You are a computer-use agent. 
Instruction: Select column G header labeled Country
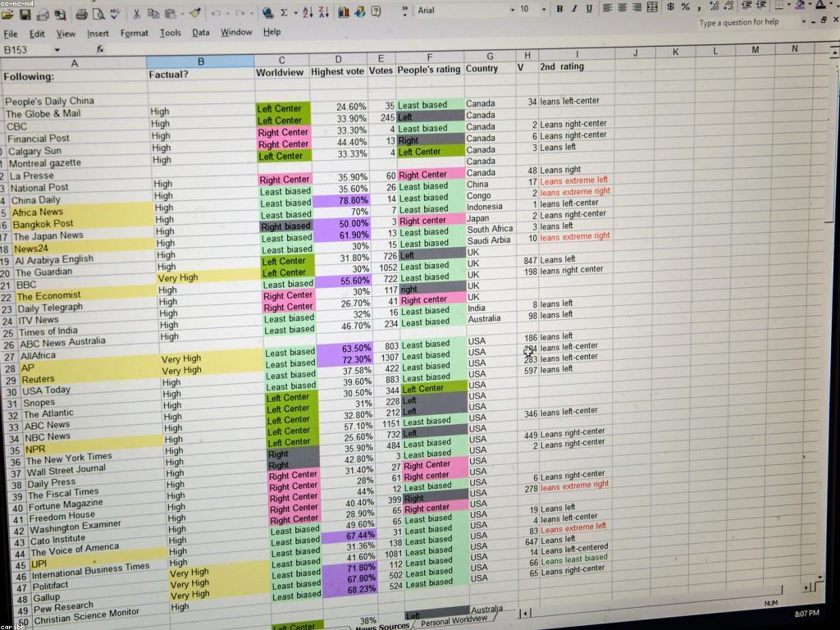coord(490,57)
